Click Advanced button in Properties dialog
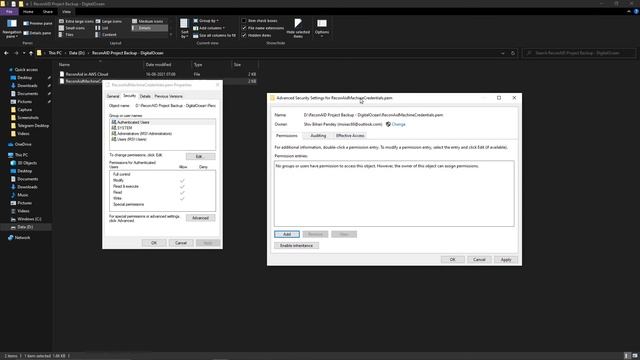The height and width of the screenshot is (360, 640). (200, 218)
